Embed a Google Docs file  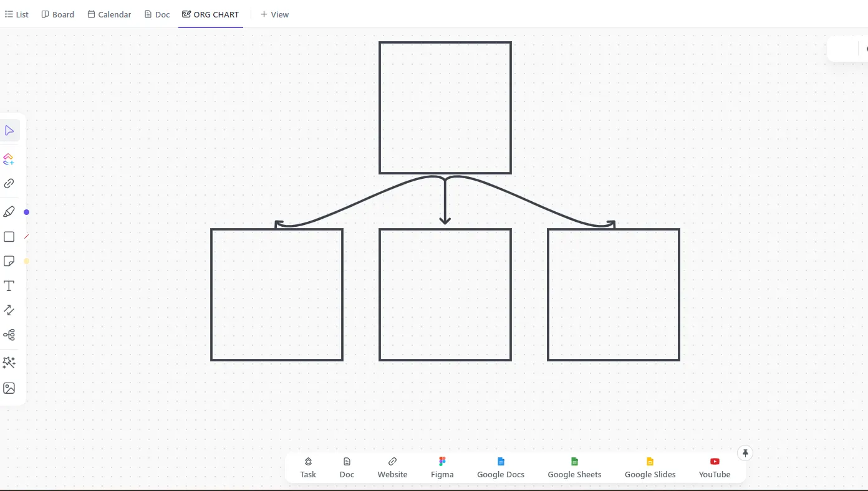501,468
